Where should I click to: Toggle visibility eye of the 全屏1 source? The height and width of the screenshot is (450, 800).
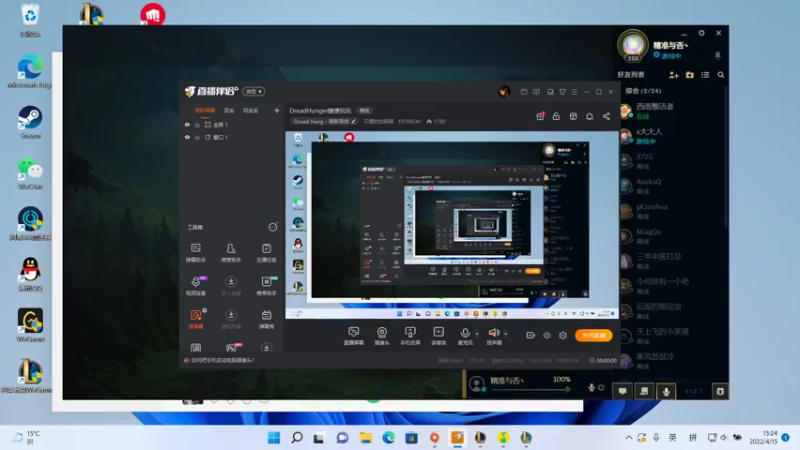coord(187,124)
